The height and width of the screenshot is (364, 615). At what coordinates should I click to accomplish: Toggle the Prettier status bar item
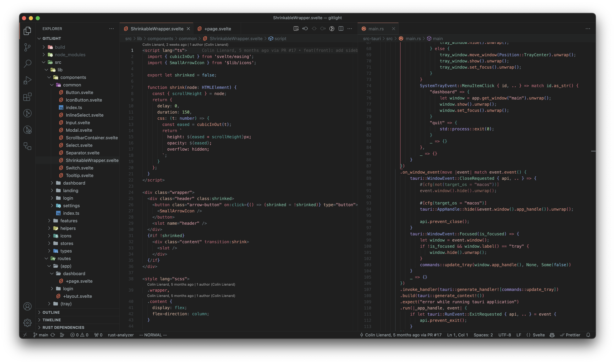click(570, 335)
